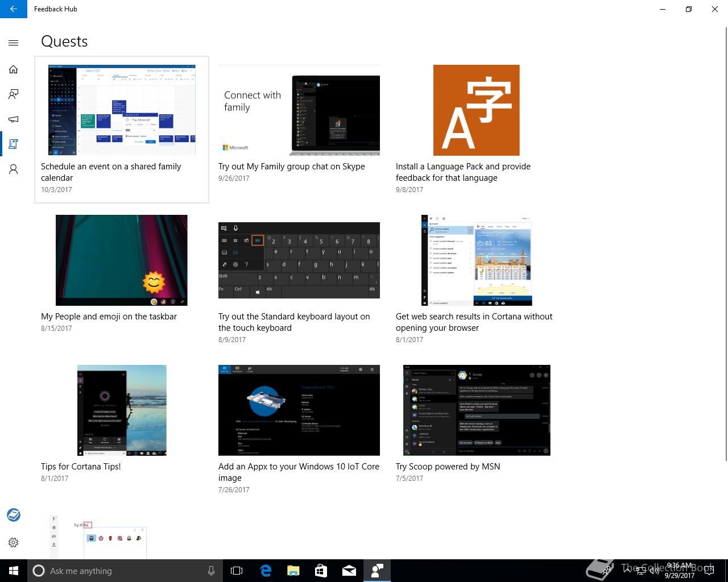
Task: Launch Microsoft Edge from the taskbar
Action: pos(266,571)
